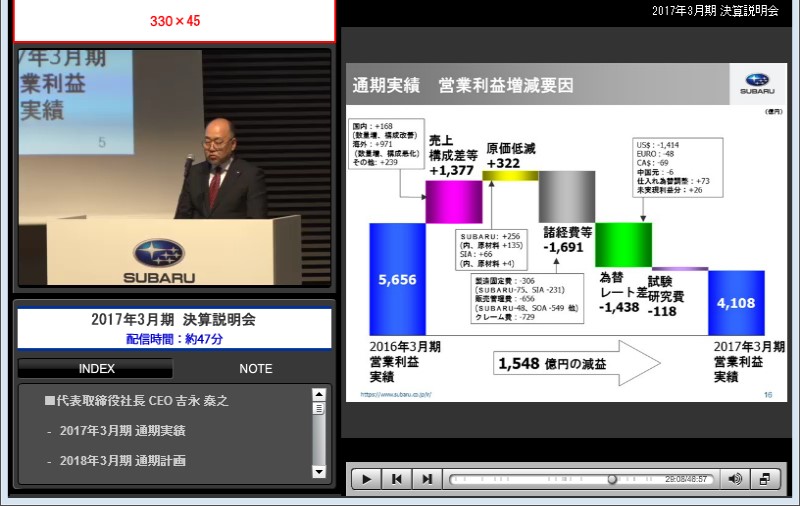
Task: Click the index scroll down arrow
Action: pyautogui.click(x=319, y=472)
